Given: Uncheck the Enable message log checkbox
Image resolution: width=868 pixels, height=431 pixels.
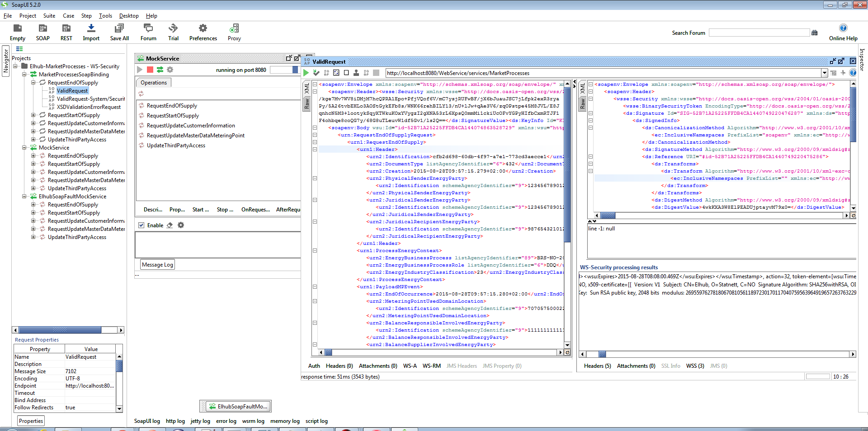Looking at the screenshot, I should (142, 225).
